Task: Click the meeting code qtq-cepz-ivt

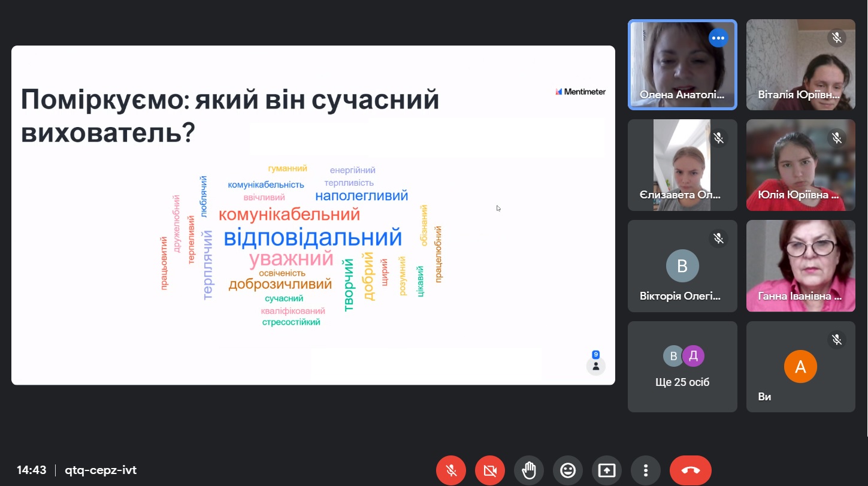Action: (101, 470)
